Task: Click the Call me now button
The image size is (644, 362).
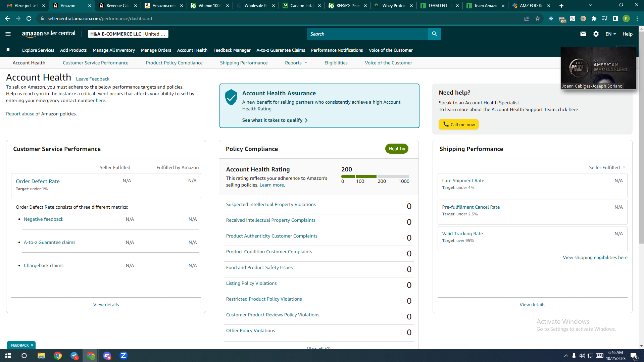Action: point(458,124)
